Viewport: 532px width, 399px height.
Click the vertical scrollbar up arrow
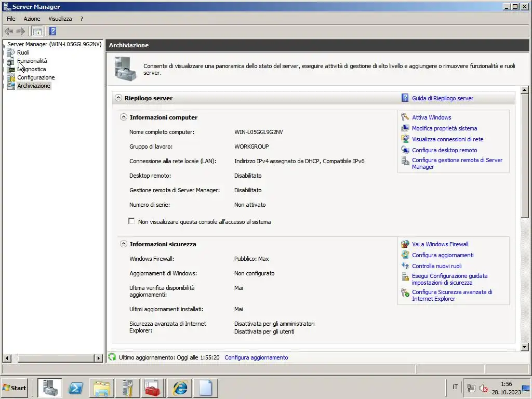click(525, 90)
